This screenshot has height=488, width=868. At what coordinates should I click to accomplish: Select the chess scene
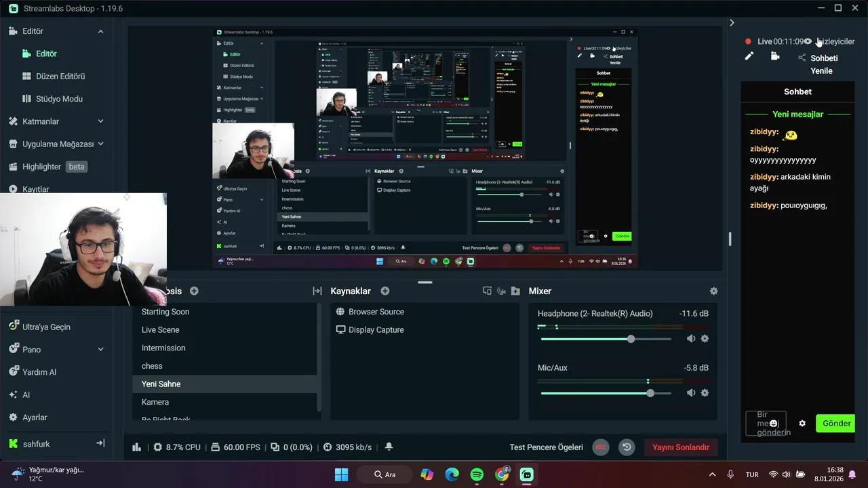pyautogui.click(x=224, y=366)
